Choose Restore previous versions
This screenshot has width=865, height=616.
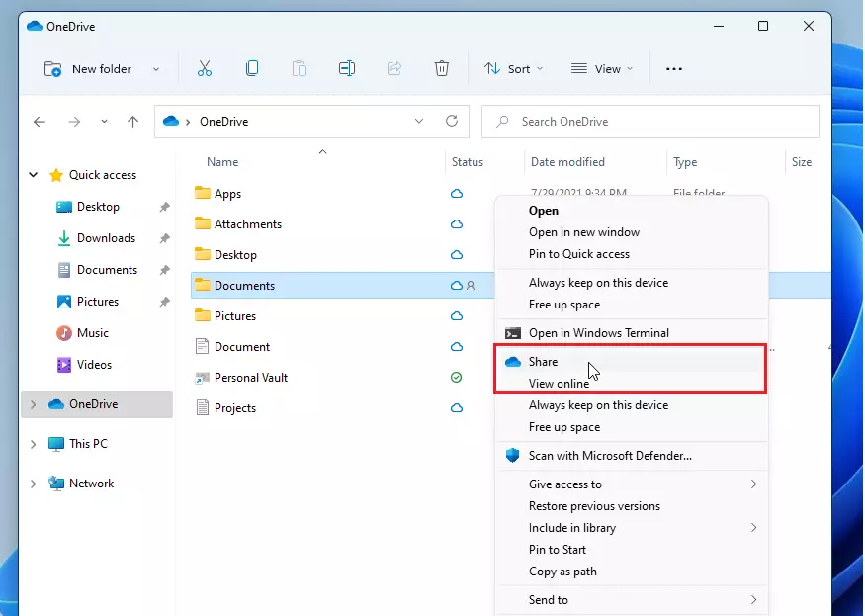[x=632, y=506]
